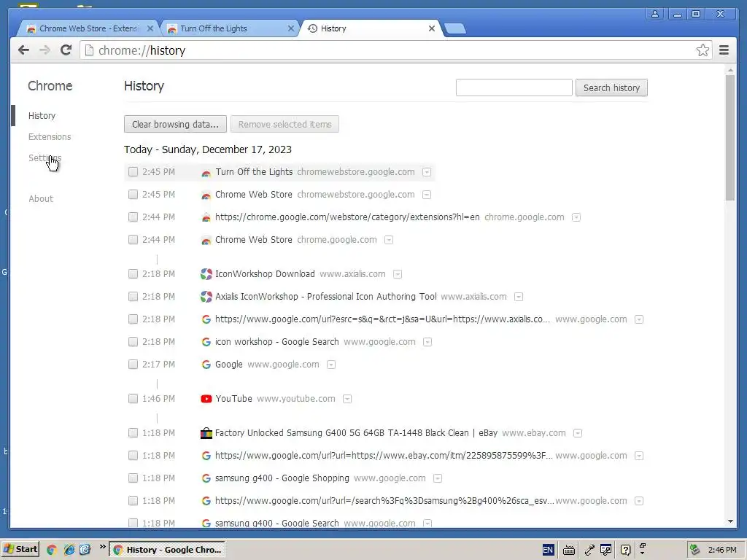Launch Internet Explorer from quick launch
The width and height of the screenshot is (747, 560).
tap(69, 550)
